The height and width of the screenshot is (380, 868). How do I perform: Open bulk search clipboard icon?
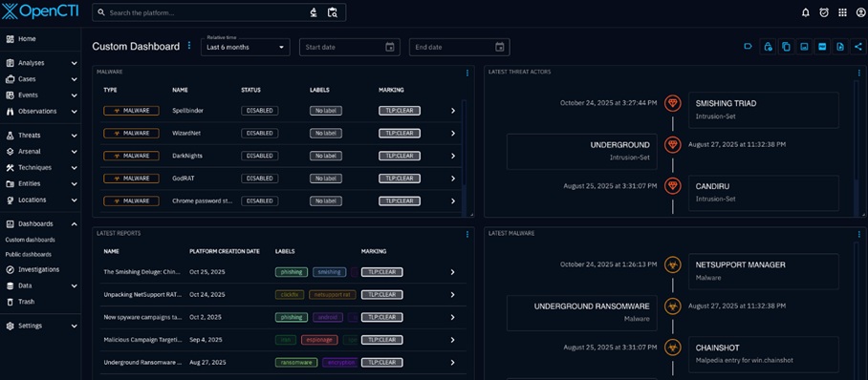[332, 12]
